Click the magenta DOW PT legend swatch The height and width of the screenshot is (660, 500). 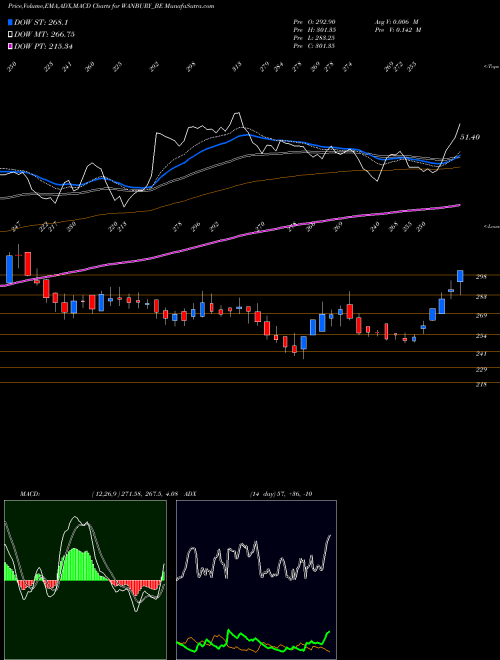[x=10, y=46]
